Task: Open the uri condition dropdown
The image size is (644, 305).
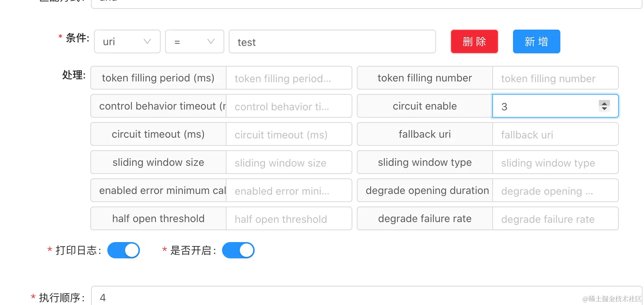Action: pyautogui.click(x=127, y=41)
